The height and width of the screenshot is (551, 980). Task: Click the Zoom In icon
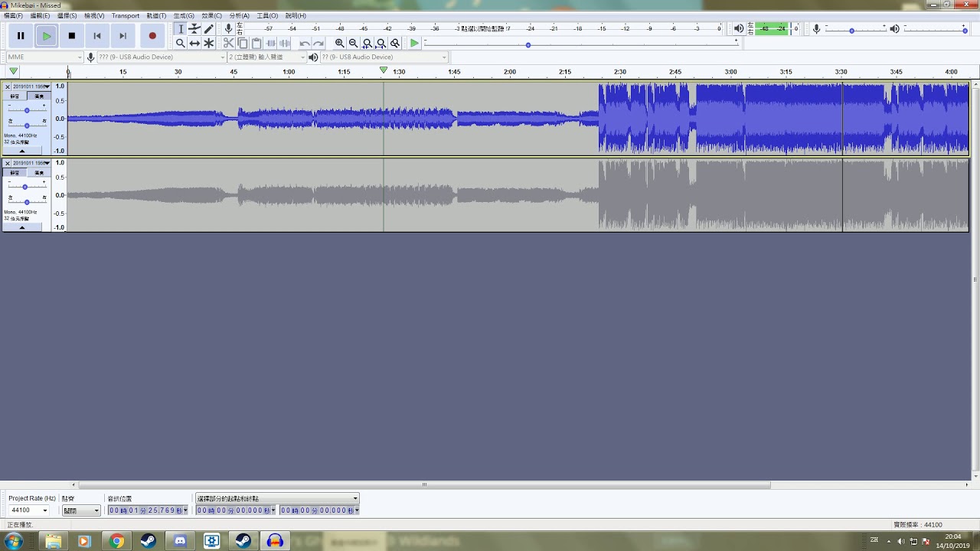tap(339, 44)
